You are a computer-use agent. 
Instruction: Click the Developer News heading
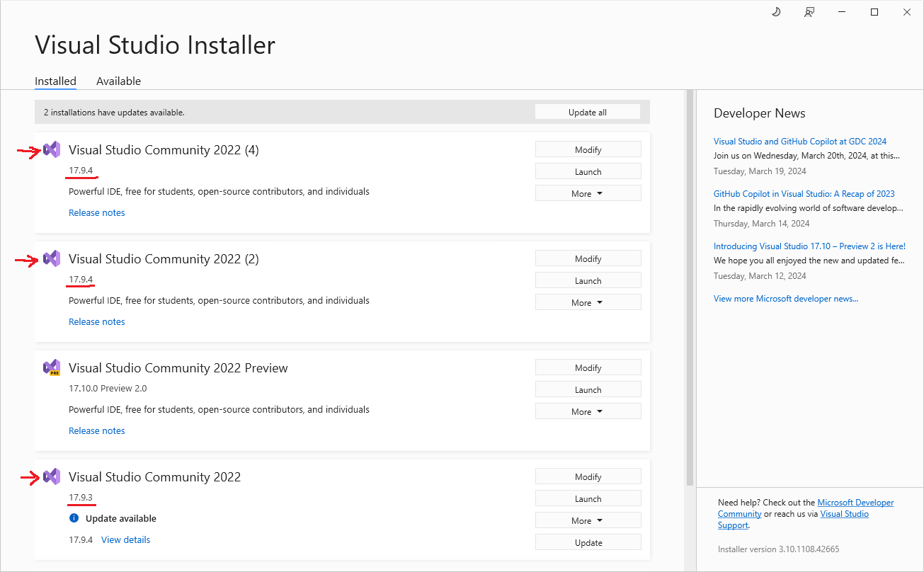(760, 113)
